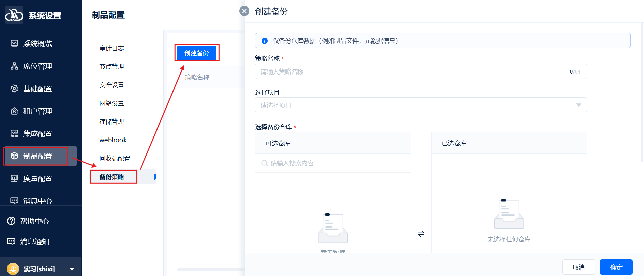This screenshot has height=276, width=644.
Task: Click the System Overview icon in sidebar
Action: pyautogui.click(x=14, y=44)
